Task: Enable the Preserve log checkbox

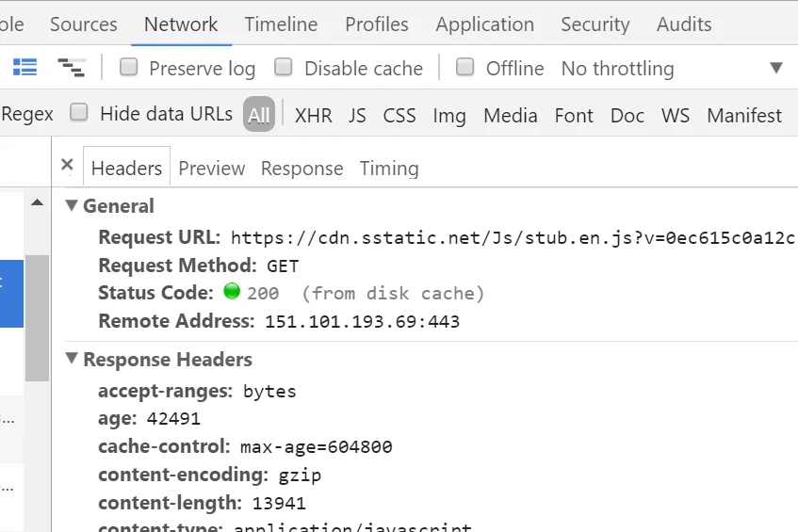Action: coord(128,67)
